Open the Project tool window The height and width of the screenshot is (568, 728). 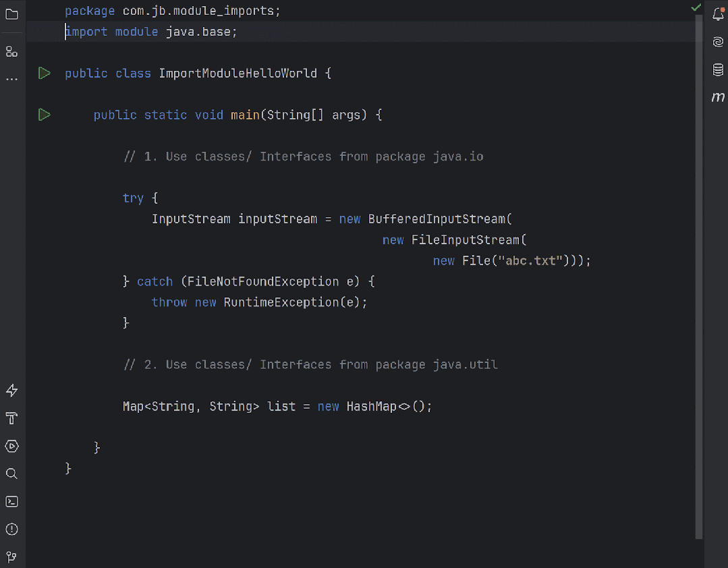[11, 13]
